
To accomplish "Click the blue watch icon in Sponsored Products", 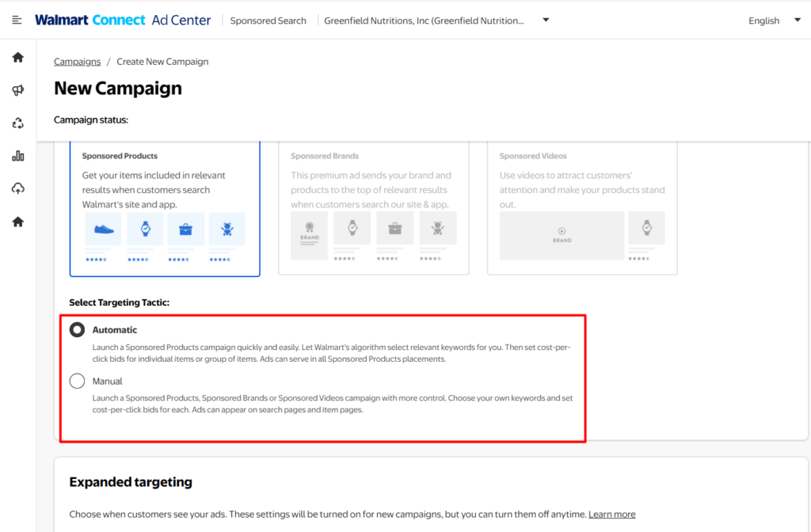I will pos(146,229).
